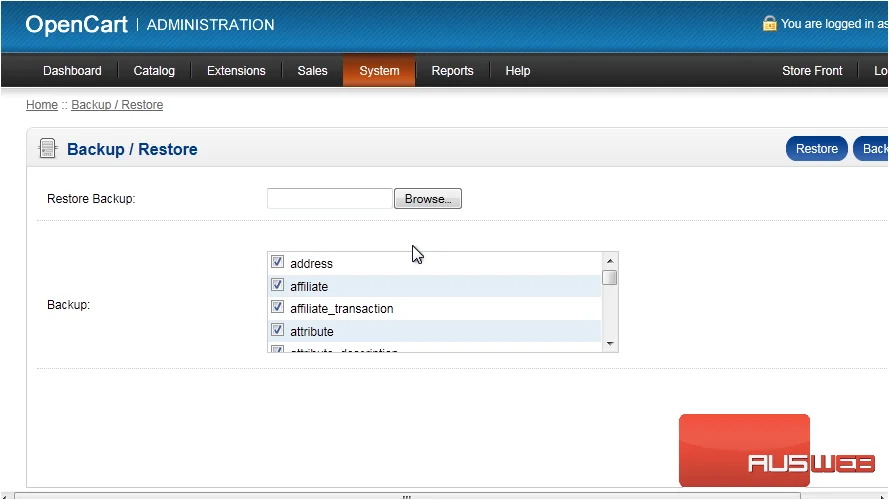Screen dimensions: 889x500
Task: Click the 'affiliate' table name
Action: [309, 286]
